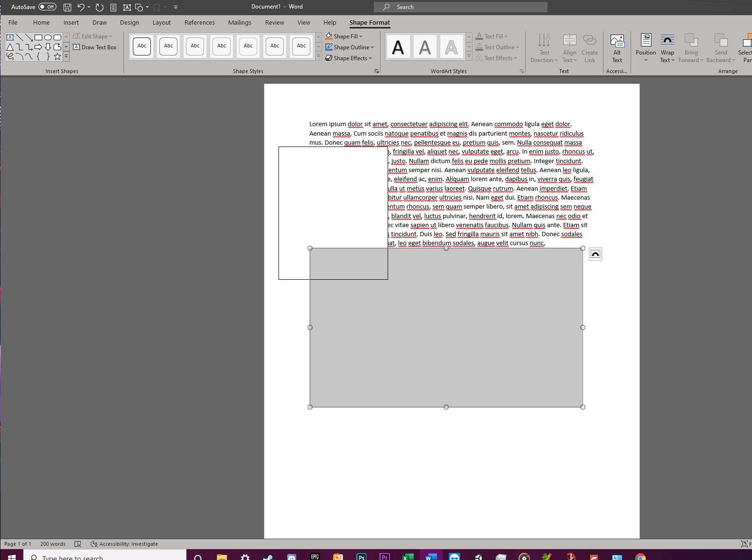Click the Layout Options icon beside the shape
This screenshot has height=560, width=752.
[x=595, y=254]
